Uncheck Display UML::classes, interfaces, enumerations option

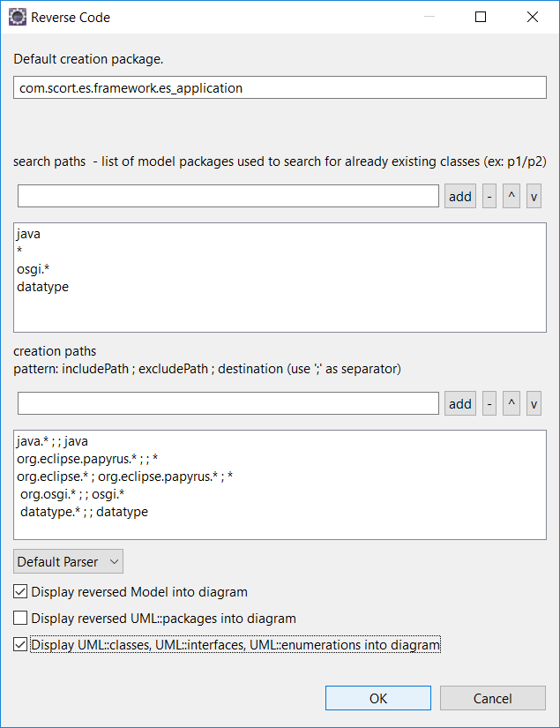click(21, 645)
